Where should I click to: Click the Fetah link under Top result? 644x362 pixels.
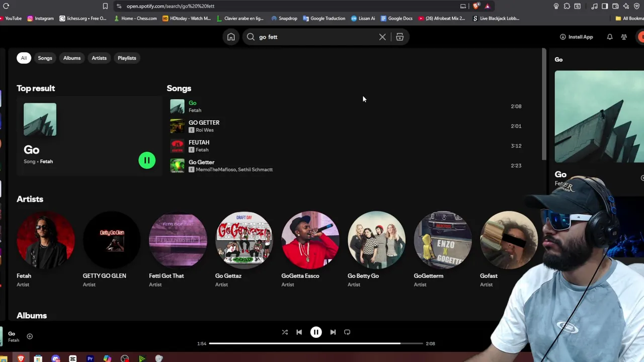[46, 161]
